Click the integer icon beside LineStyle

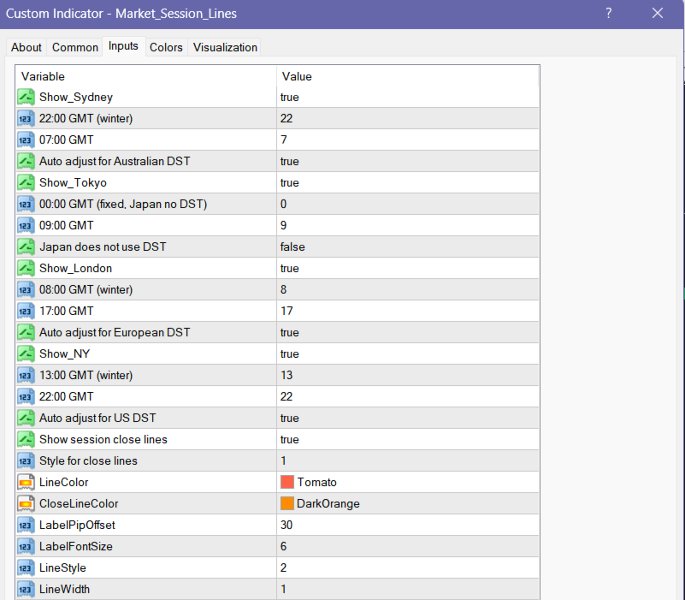pos(26,568)
